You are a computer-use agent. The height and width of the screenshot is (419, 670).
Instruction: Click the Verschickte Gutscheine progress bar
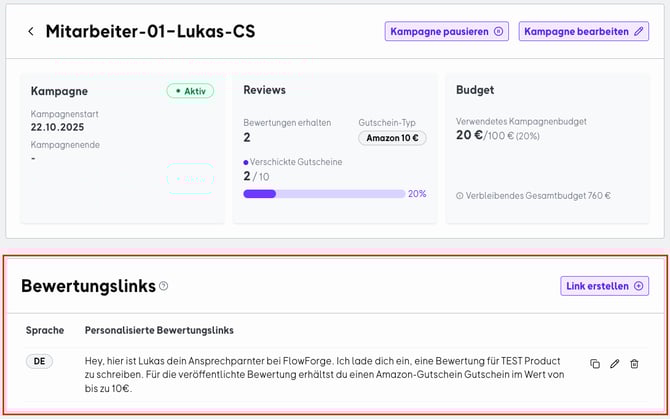point(323,194)
